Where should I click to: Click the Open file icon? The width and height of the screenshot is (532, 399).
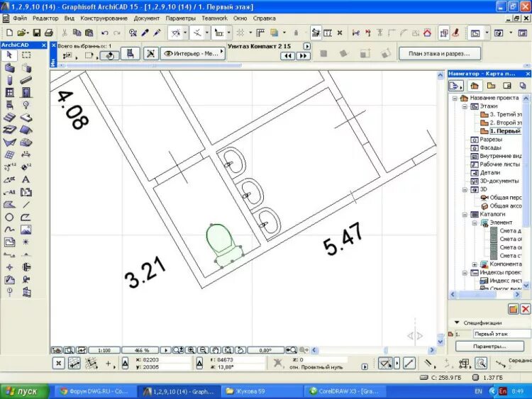pos(22,33)
